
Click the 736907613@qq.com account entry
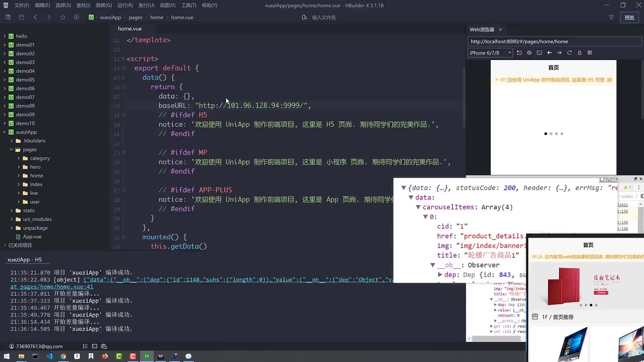tap(36, 346)
